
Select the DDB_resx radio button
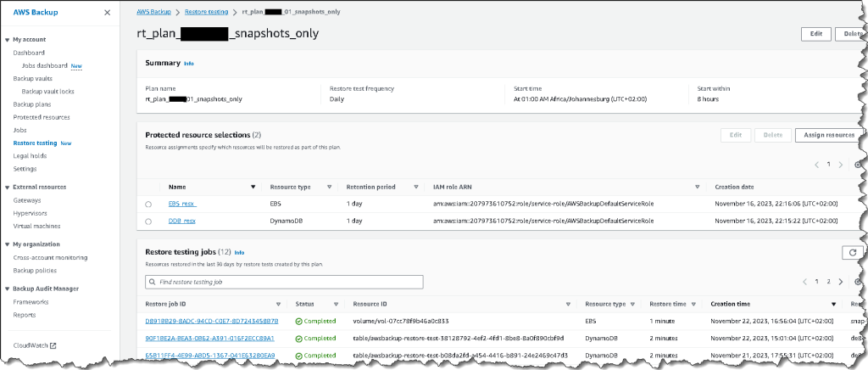pos(148,221)
